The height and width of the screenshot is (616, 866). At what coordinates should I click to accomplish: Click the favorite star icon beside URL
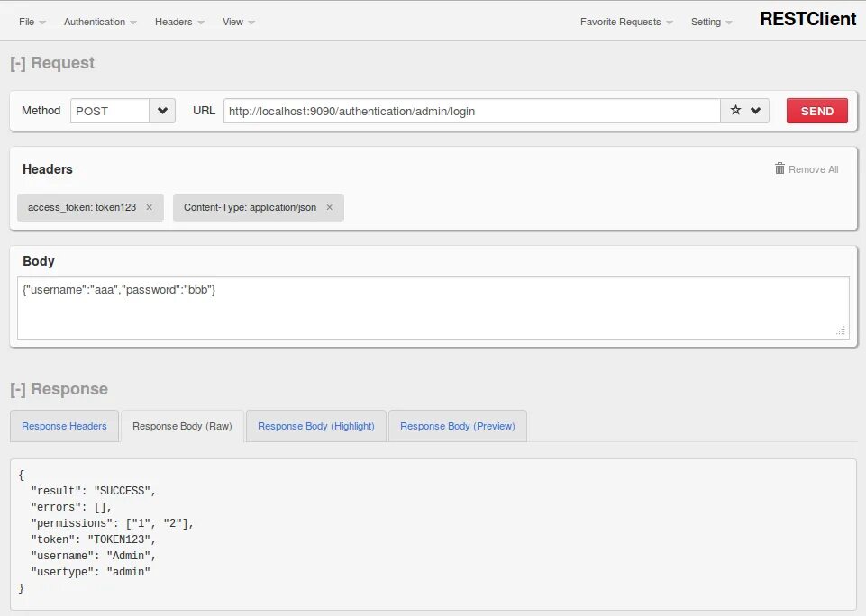[735, 111]
